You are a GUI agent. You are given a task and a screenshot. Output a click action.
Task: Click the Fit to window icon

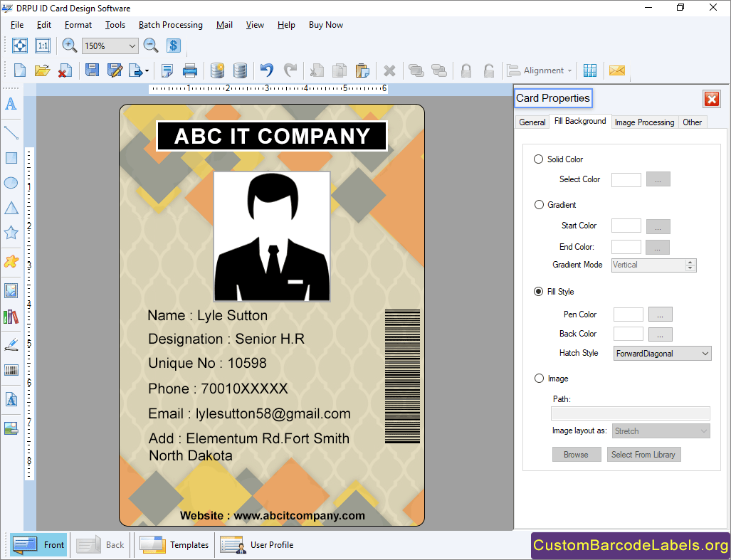20,46
